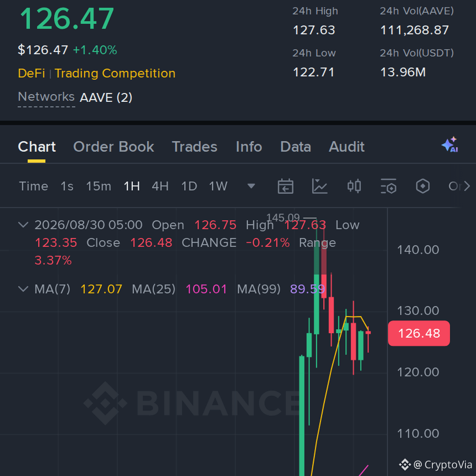Click the AAVE (2) networks value
476x476 pixels.
[106, 98]
